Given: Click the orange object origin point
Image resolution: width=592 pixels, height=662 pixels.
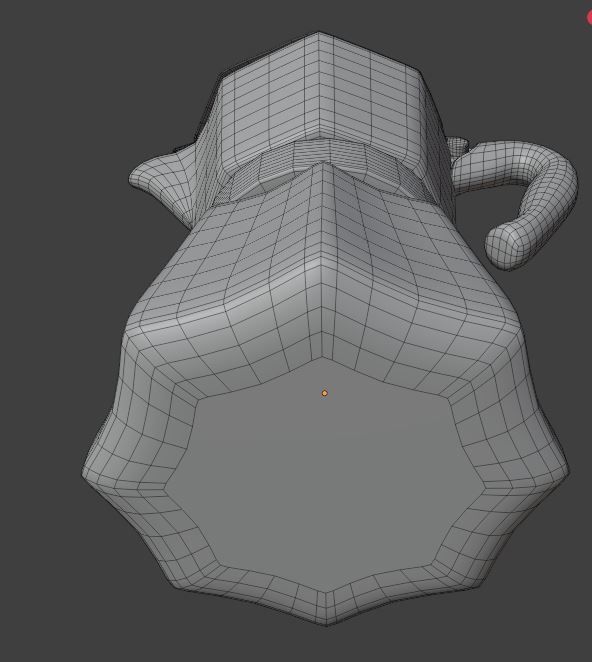Looking at the screenshot, I should (x=324, y=393).
